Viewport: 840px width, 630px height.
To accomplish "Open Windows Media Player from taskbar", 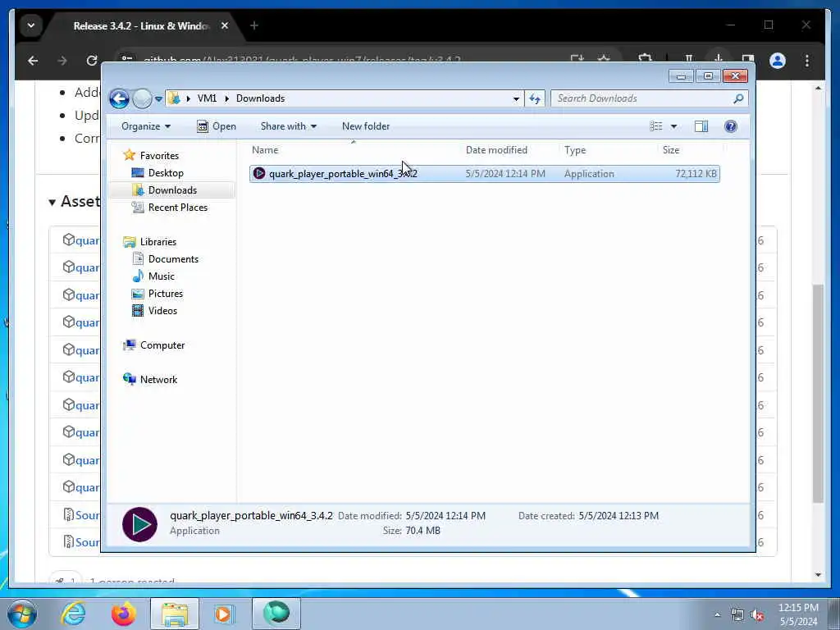I will pyautogui.click(x=223, y=614).
